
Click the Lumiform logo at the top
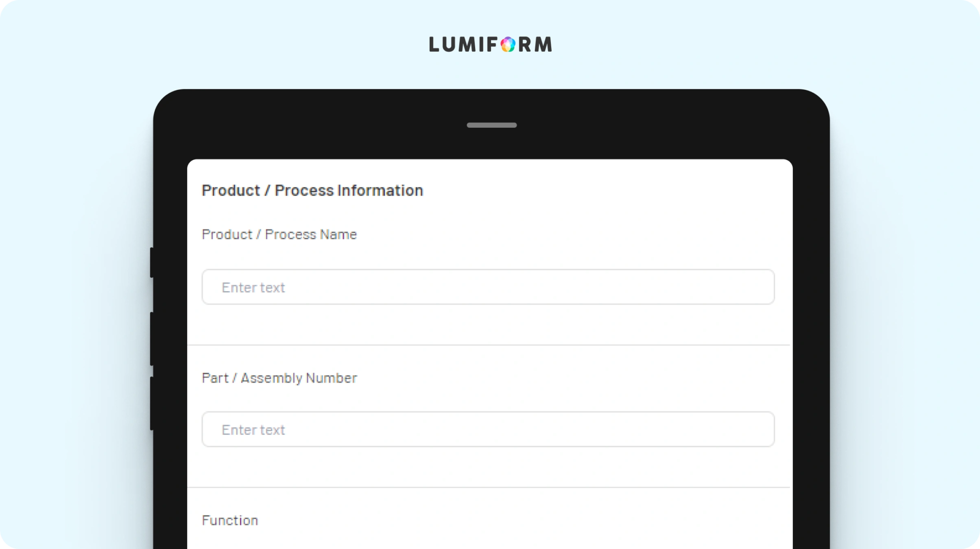click(490, 44)
